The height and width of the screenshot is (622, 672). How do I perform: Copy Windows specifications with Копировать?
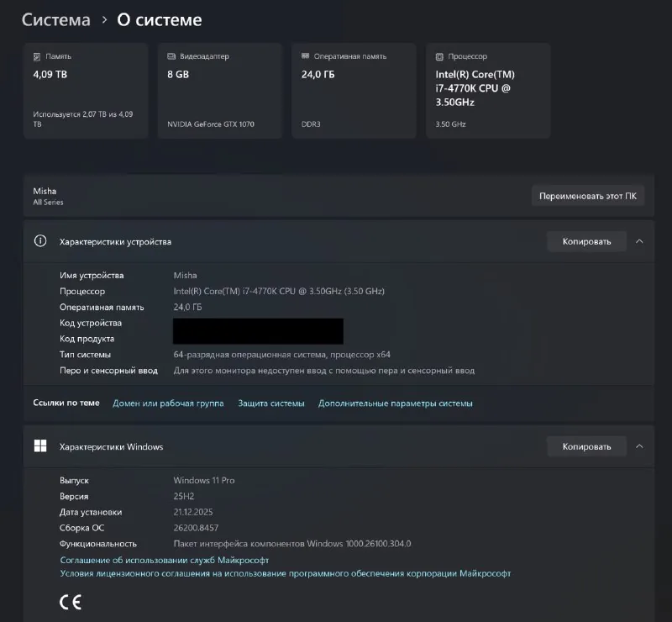586,446
